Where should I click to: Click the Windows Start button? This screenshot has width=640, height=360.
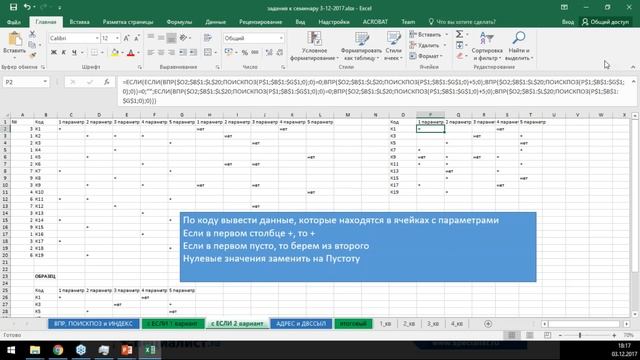[x=11, y=350]
